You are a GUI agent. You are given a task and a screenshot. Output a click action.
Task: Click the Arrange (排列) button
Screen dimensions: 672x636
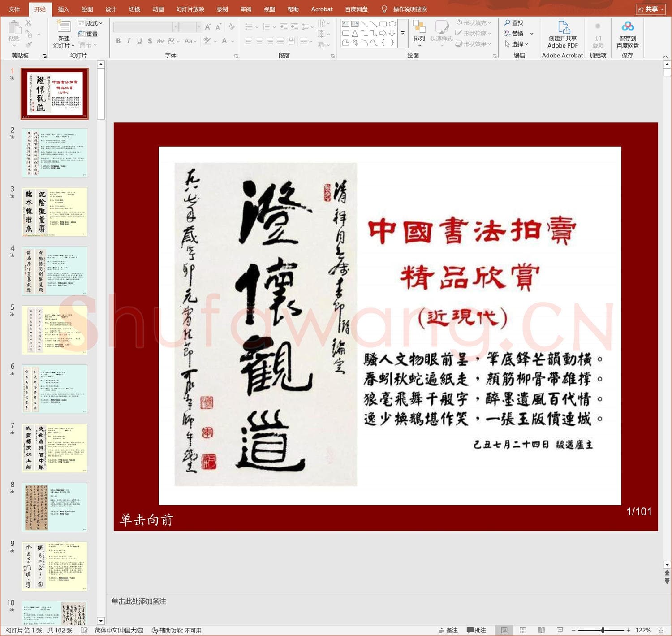pyautogui.click(x=419, y=34)
